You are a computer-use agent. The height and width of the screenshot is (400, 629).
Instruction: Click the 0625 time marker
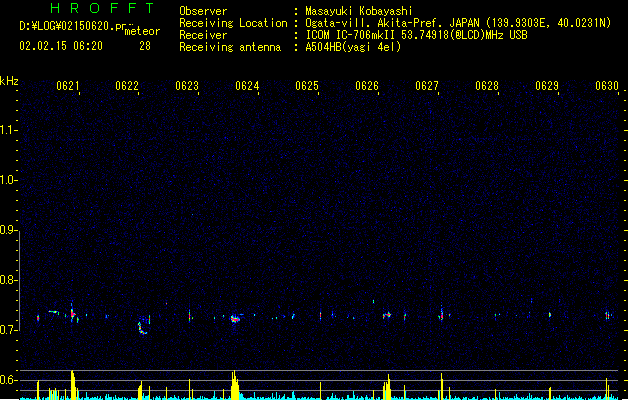(x=307, y=86)
